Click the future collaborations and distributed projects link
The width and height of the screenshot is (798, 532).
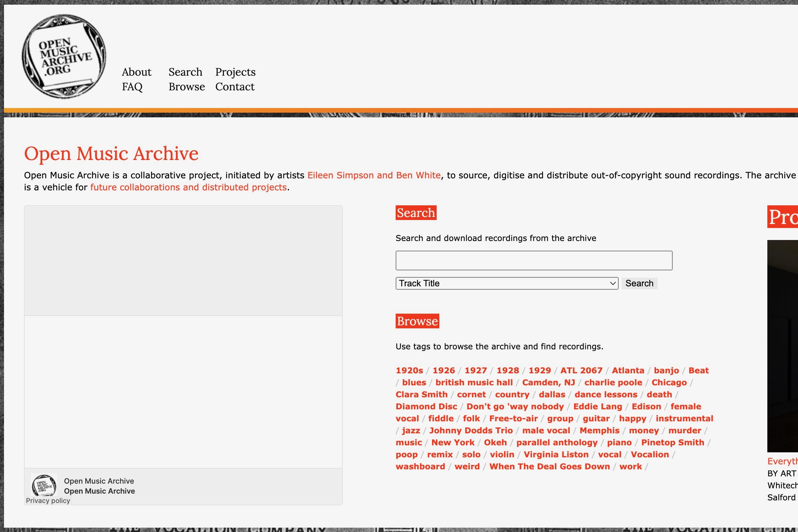pos(188,187)
